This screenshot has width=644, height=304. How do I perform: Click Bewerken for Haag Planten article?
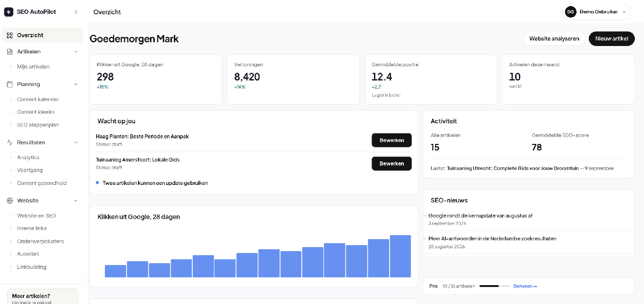[x=391, y=140]
